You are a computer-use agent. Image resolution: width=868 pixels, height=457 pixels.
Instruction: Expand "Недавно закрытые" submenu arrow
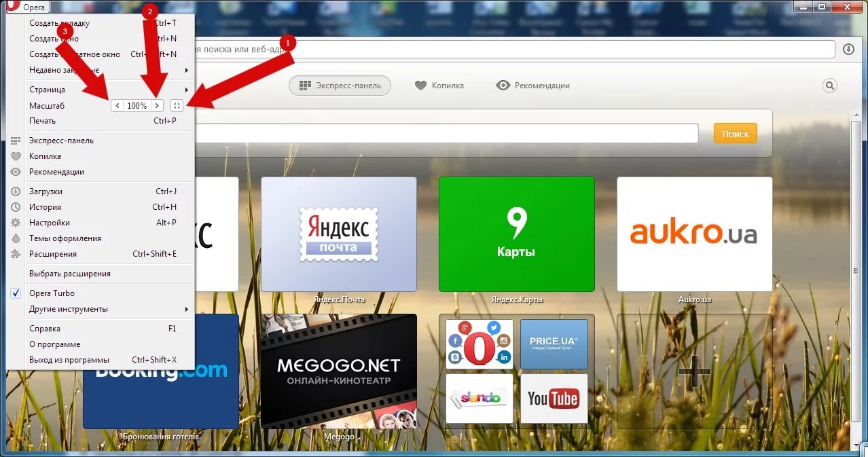(x=186, y=70)
